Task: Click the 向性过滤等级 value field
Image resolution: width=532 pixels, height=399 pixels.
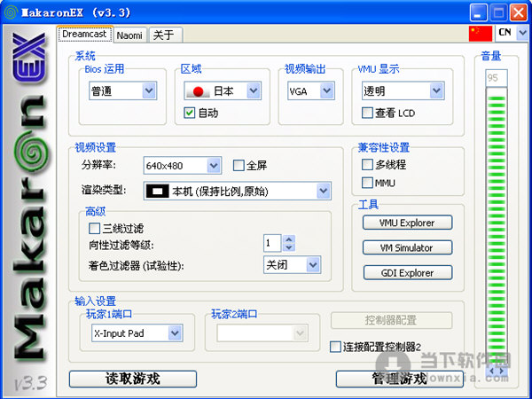Action: (x=272, y=243)
